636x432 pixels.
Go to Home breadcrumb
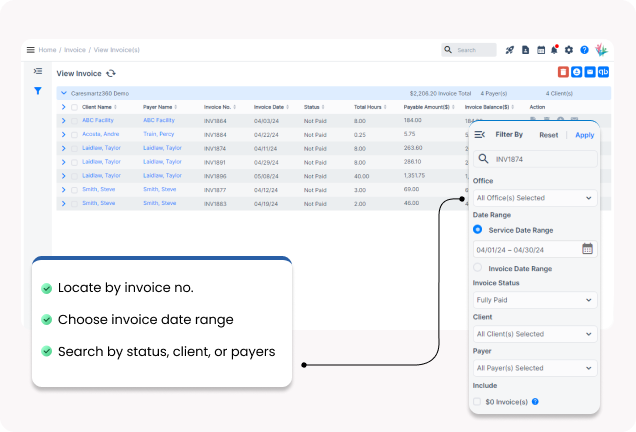[47, 50]
